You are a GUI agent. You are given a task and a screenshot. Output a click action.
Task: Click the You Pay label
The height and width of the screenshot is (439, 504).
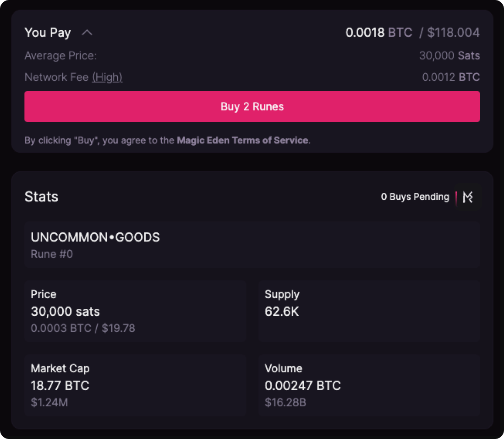point(48,33)
